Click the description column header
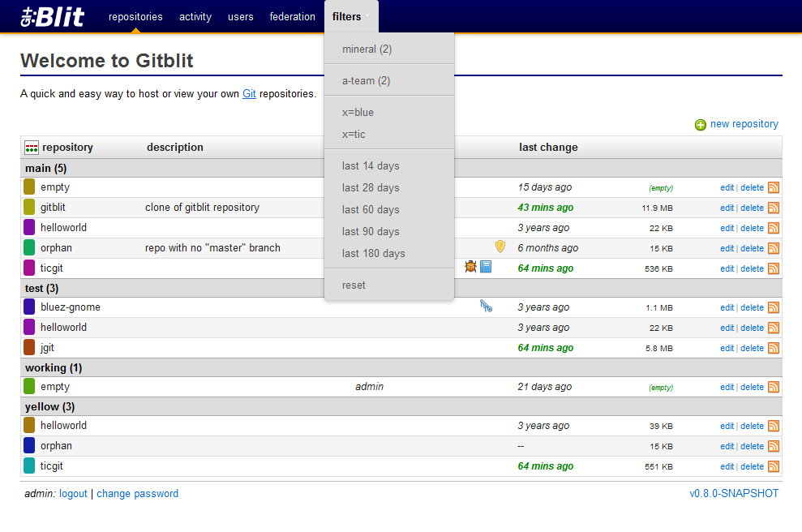Screen dimensions: 802x532 pyautogui.click(x=175, y=148)
